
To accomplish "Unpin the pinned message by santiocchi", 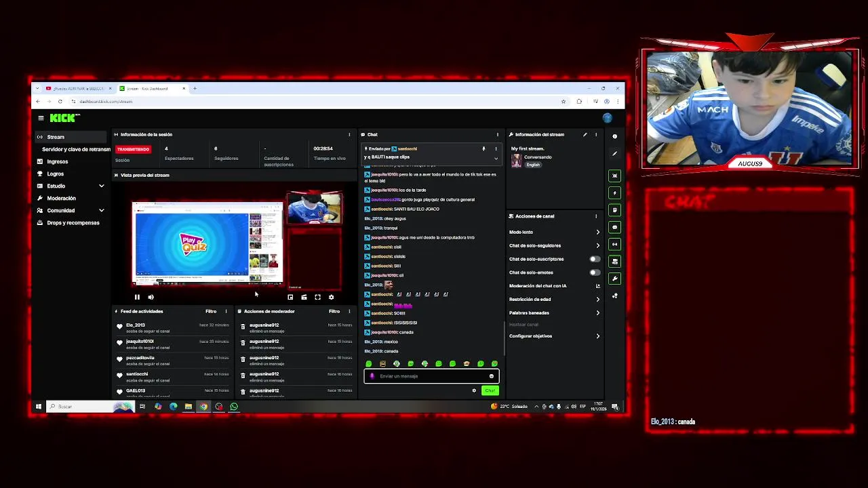I will [484, 148].
